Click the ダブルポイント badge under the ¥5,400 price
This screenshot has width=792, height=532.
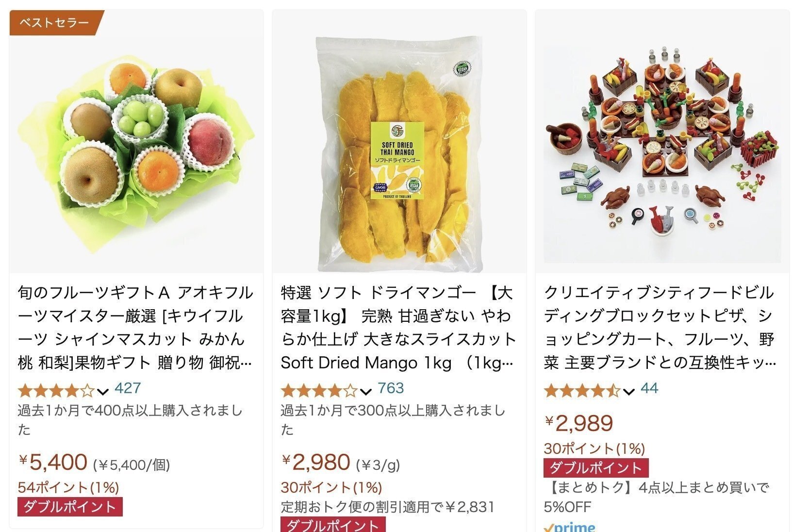[70, 507]
